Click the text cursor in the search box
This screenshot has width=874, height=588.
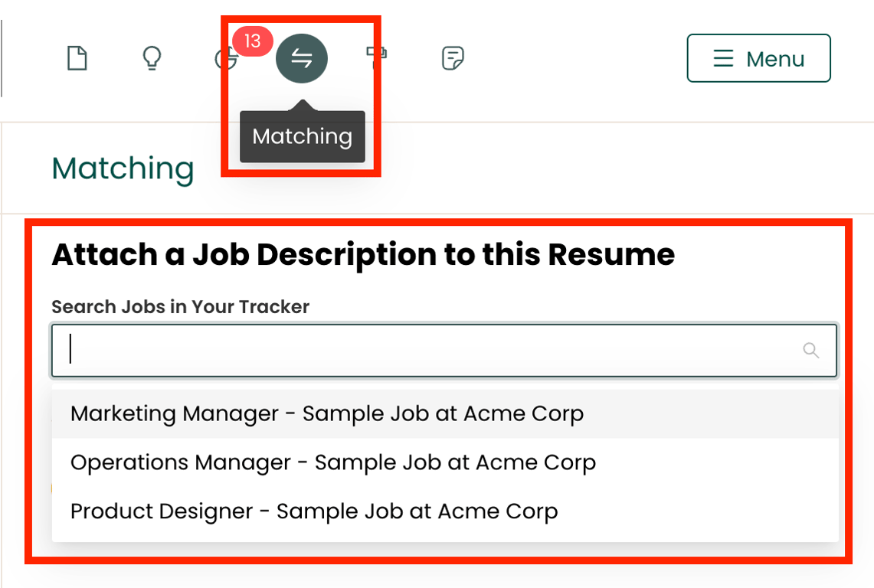70,349
